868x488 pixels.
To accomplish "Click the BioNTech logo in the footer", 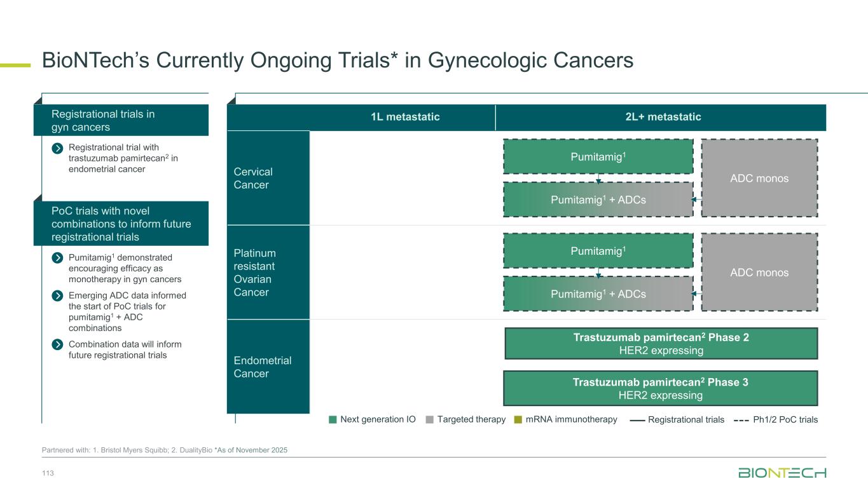I will coord(782,473).
